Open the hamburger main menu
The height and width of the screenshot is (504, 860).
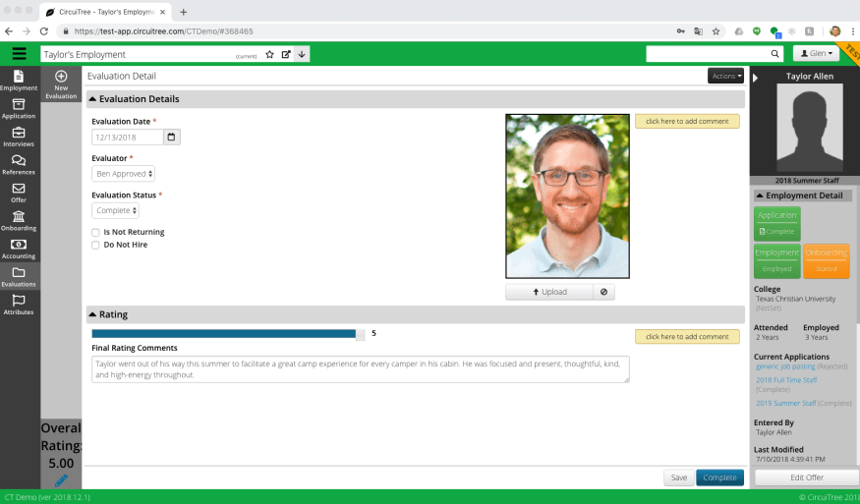coord(19,54)
